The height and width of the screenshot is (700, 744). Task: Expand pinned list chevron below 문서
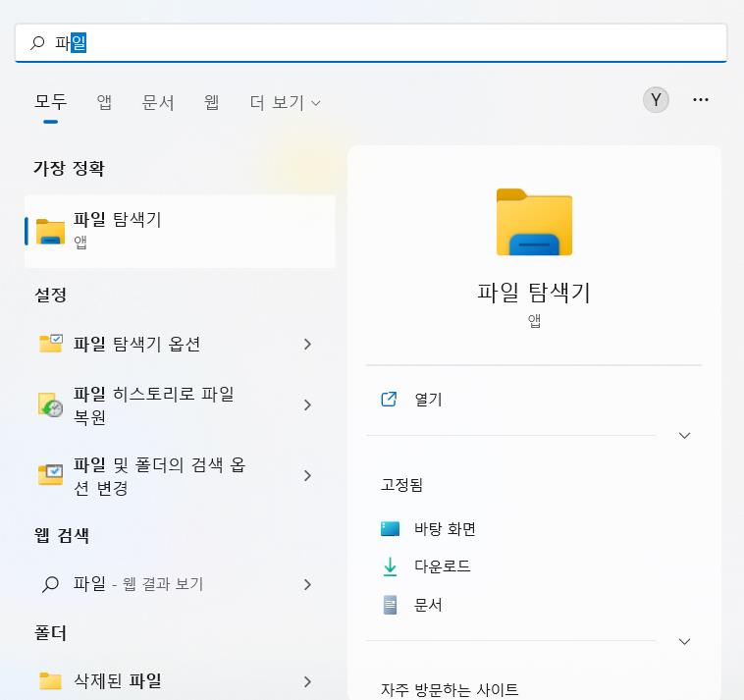[x=684, y=642]
